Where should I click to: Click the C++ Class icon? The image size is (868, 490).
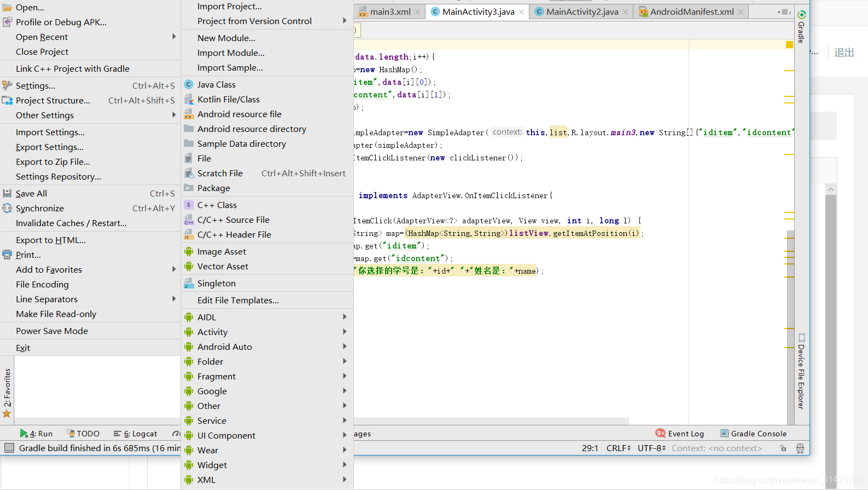point(189,205)
